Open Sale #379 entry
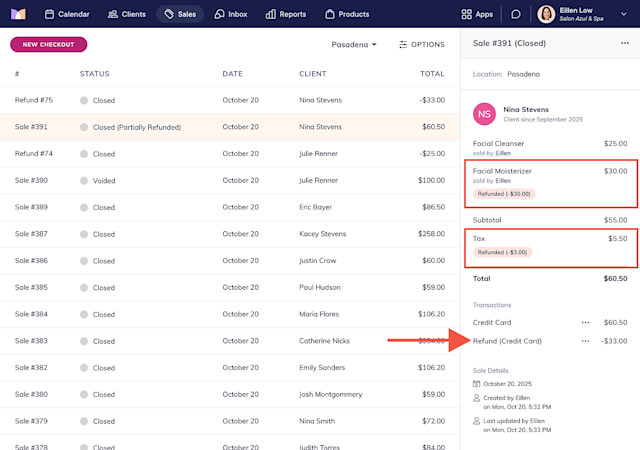 230,421
